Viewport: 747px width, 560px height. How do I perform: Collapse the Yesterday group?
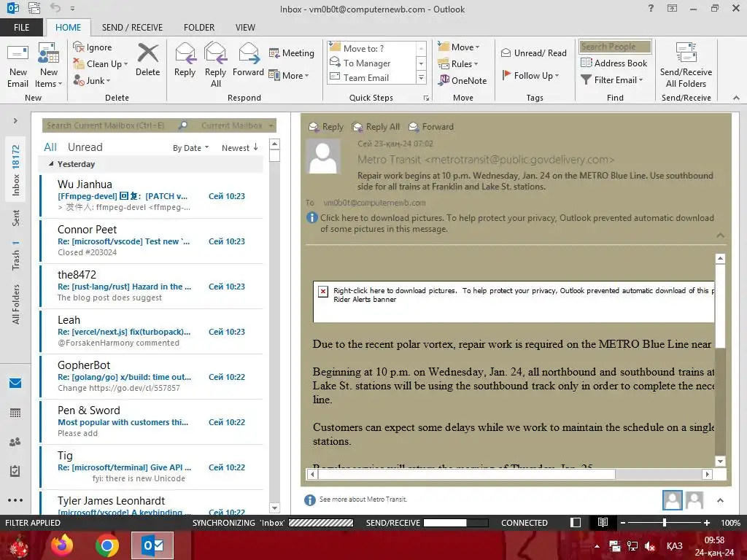[51, 164]
